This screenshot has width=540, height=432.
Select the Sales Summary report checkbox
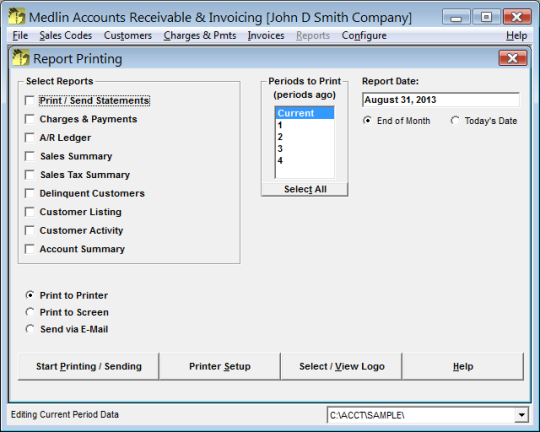coord(30,156)
